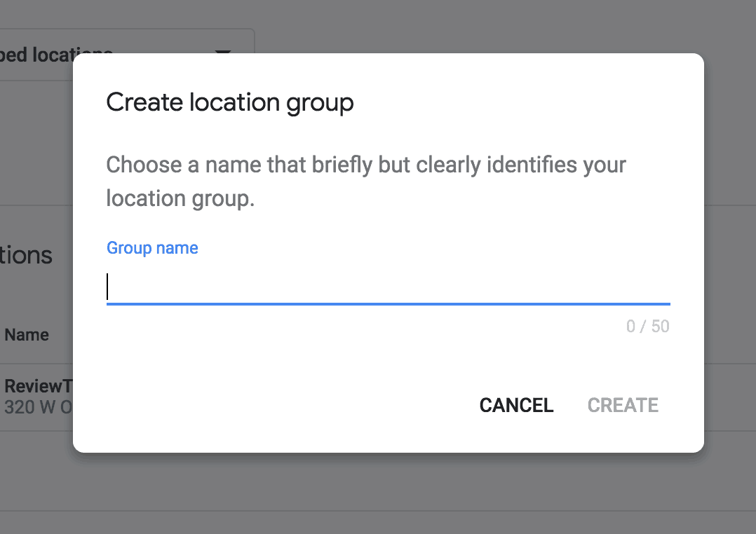
Task: Dismiss the dialog by clicking the dimmed backdrop below it
Action: 379,494
